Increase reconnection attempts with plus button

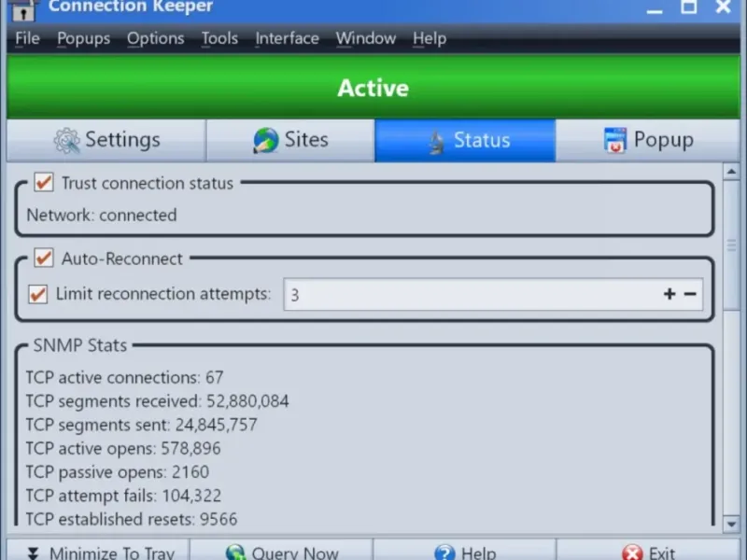(669, 294)
